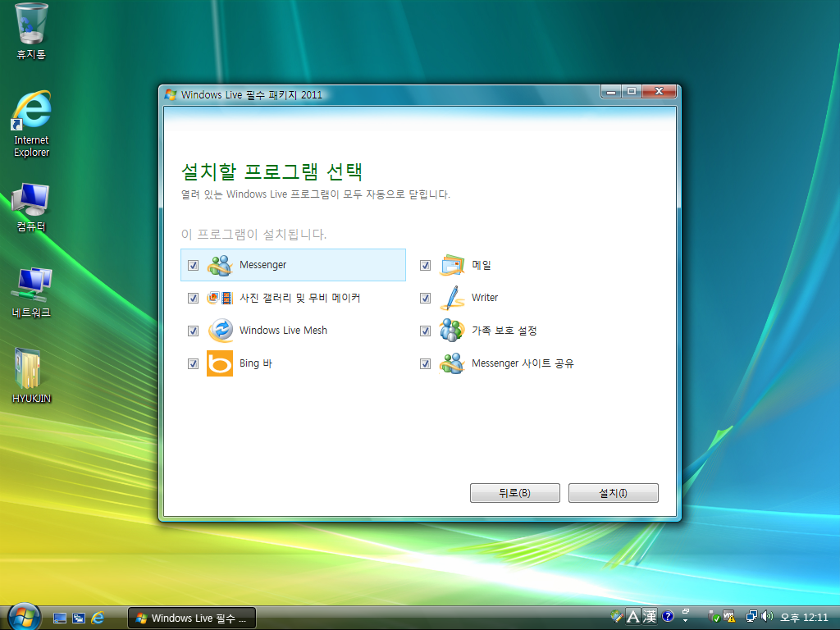Launch Internet Explorer from quick launch
This screenshot has height=630, width=840.
coord(98,619)
